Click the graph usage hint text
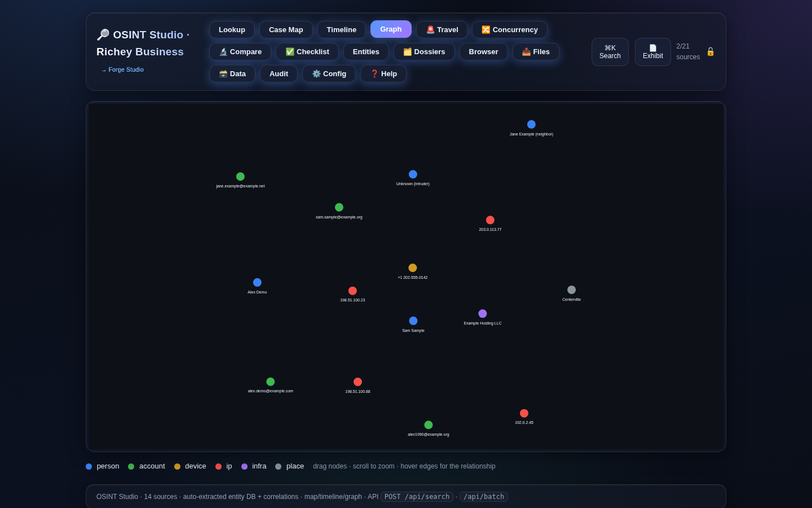Image resolution: width=812 pixels, height=508 pixels. point(404,466)
